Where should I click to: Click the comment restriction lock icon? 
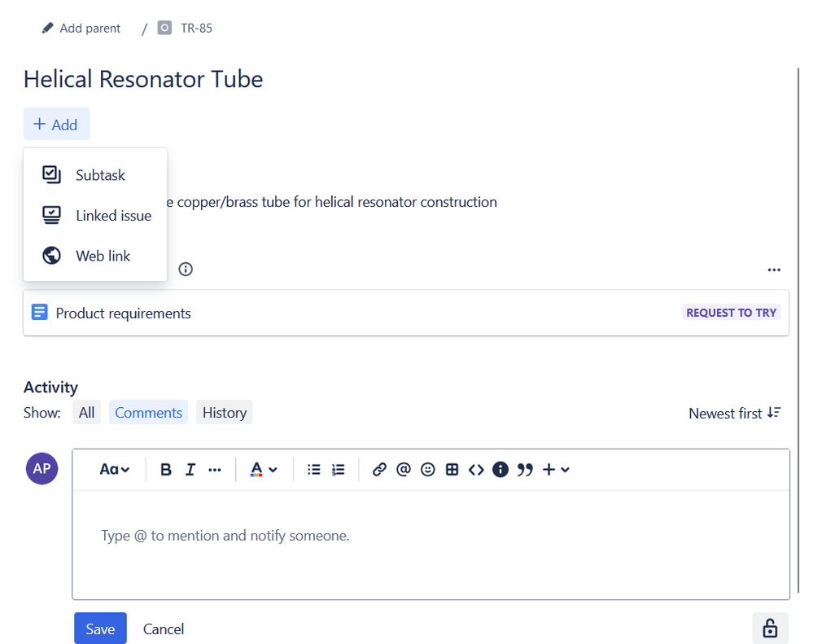[770, 628]
